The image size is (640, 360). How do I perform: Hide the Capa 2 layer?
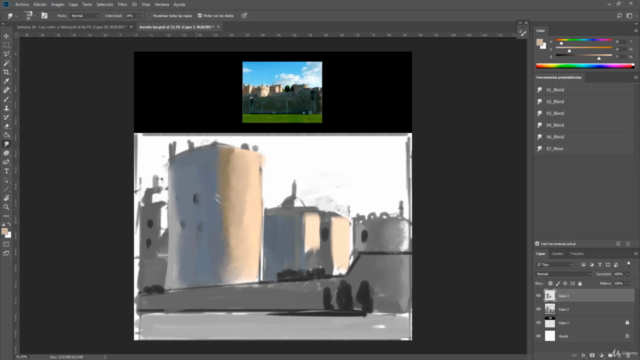pos(538,309)
